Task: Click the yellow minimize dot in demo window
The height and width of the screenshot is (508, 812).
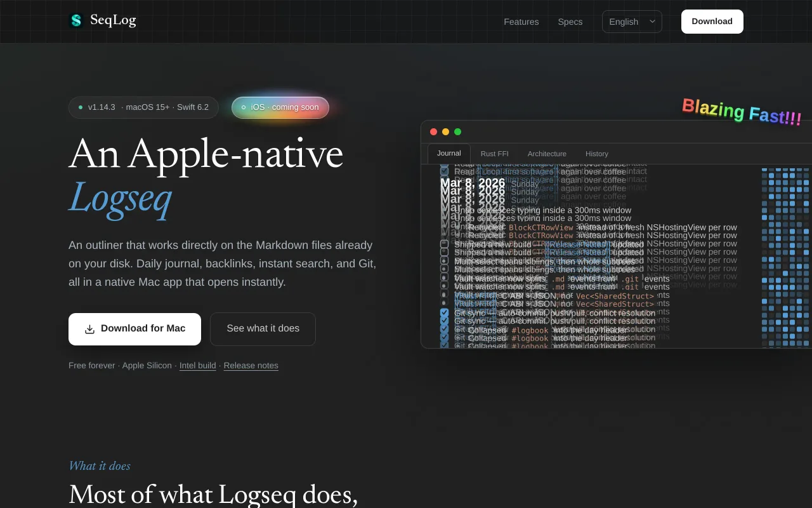Action: pos(446,132)
